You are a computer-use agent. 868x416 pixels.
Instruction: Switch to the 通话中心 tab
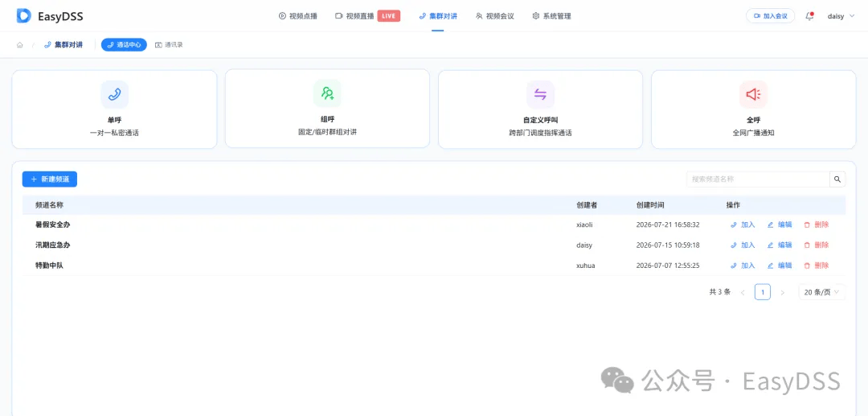[x=124, y=45]
